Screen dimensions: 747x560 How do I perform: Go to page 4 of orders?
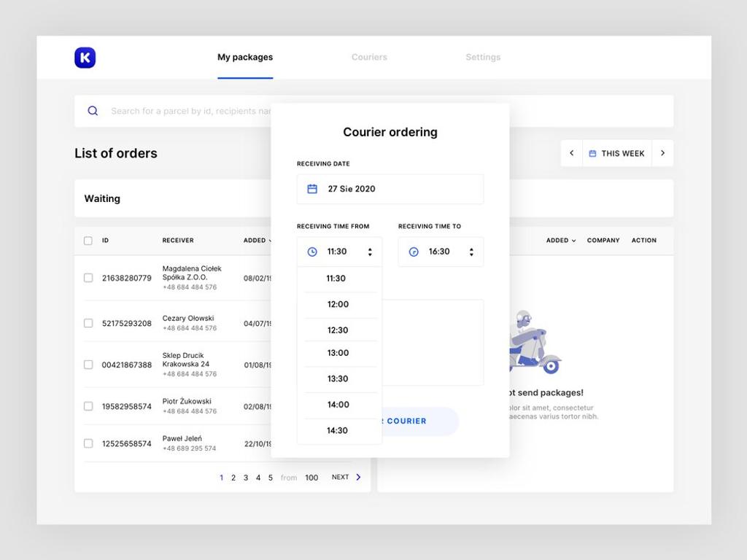258,478
